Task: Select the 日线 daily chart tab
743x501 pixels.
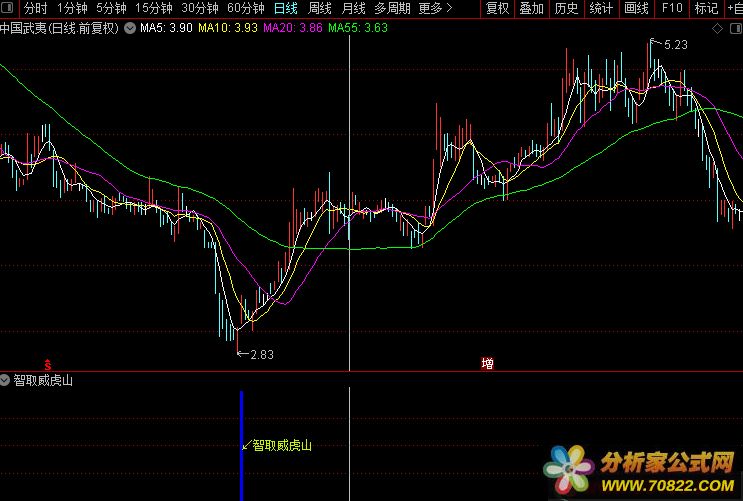Action: coord(286,8)
